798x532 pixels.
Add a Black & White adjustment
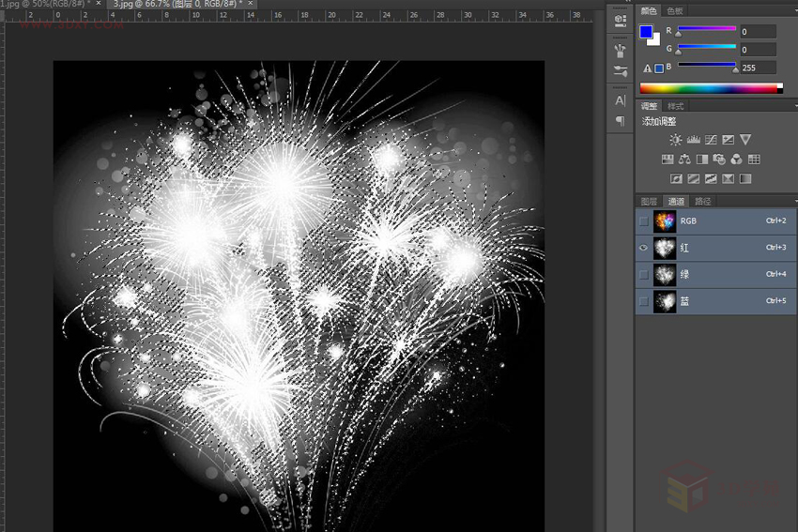coord(702,160)
